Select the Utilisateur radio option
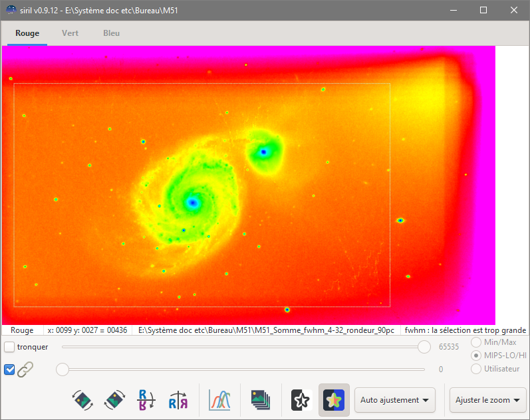This screenshot has width=530, height=420. click(476, 369)
